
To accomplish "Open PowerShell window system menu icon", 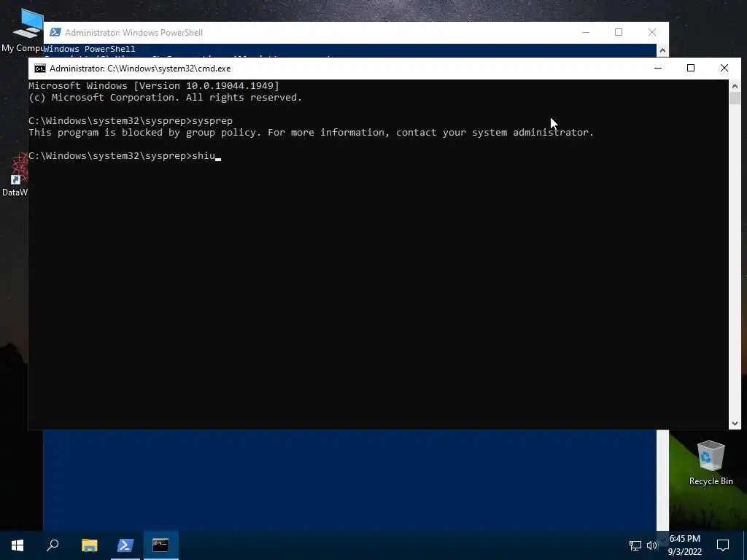I will 55,32.
